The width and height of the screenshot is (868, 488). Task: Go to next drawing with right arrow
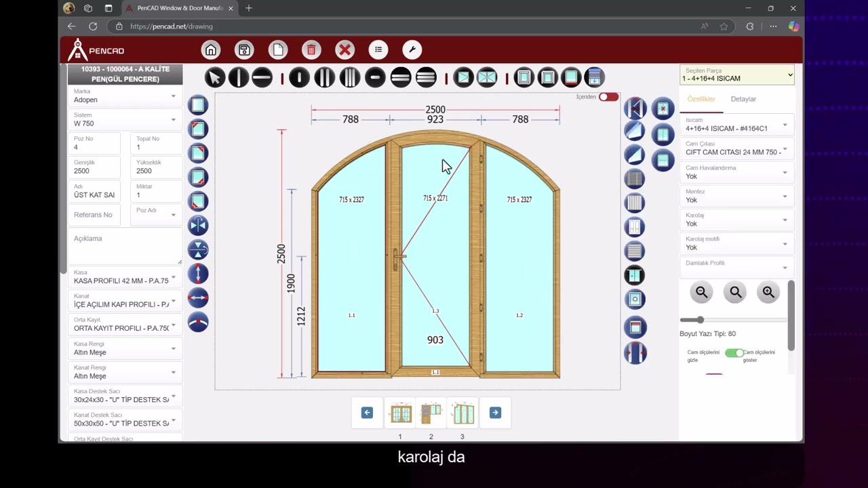[495, 413]
